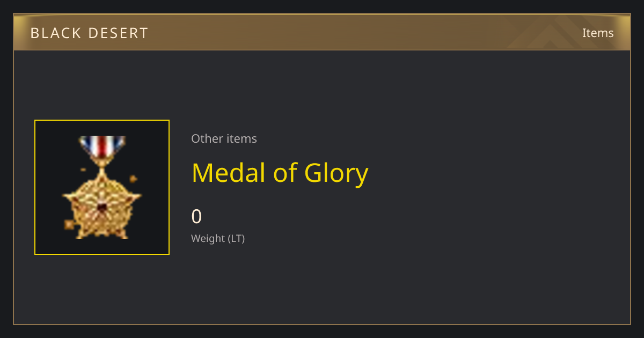Click the yellow-bordered item thumbnail frame
The height and width of the screenshot is (338, 644).
point(102,187)
